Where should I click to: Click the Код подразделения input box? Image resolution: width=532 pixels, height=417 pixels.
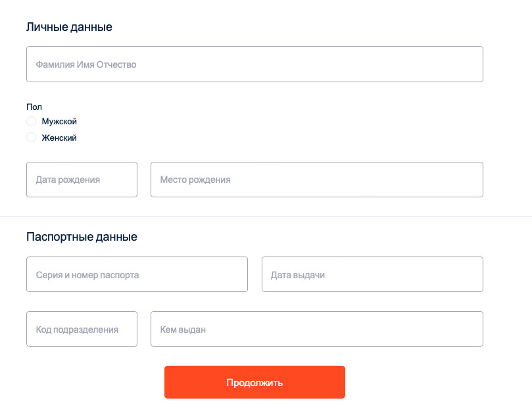pyautogui.click(x=82, y=329)
